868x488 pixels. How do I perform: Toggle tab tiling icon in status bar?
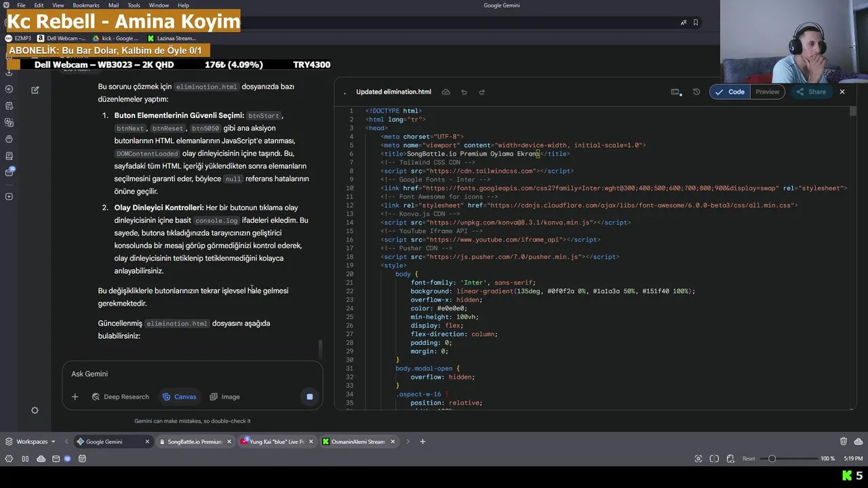click(x=714, y=459)
